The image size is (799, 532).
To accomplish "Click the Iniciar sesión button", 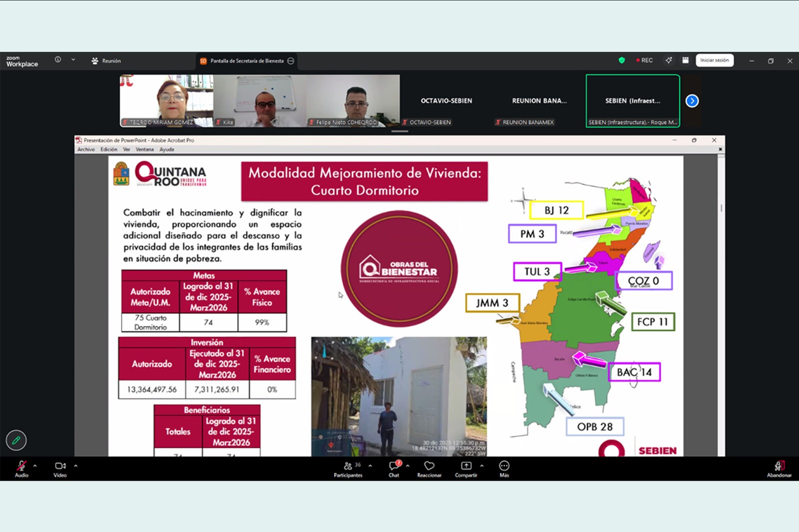I will tap(714, 60).
